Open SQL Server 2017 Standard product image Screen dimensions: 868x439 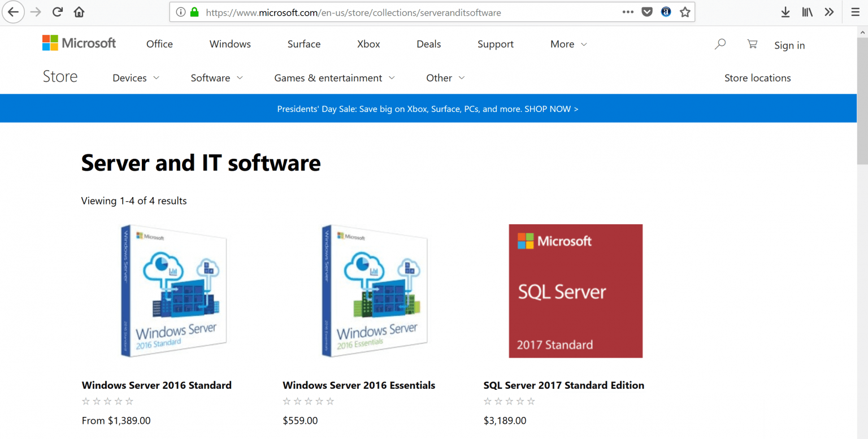[x=575, y=291]
